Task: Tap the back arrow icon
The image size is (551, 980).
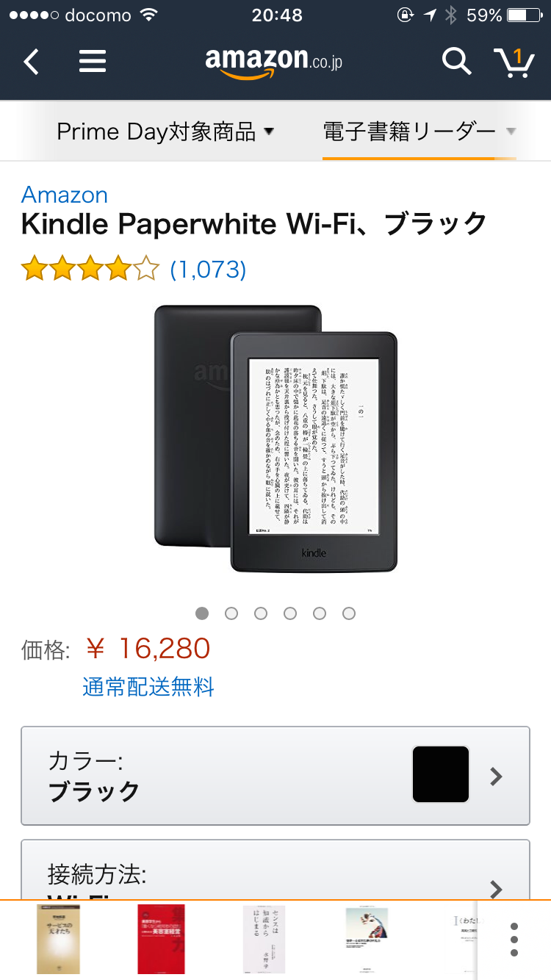Action: point(31,62)
